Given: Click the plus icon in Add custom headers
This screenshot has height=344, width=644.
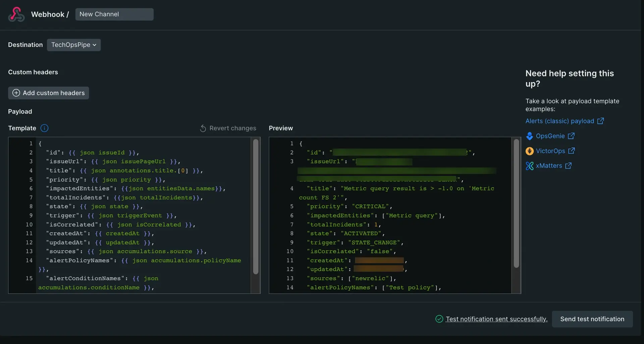Looking at the screenshot, I should click(16, 93).
